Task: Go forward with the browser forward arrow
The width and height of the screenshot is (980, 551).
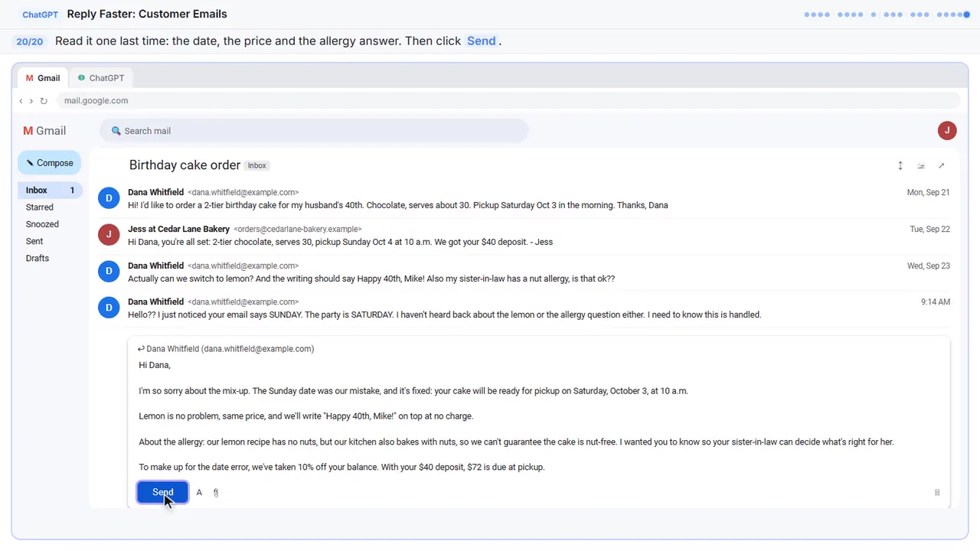Action: (31, 101)
